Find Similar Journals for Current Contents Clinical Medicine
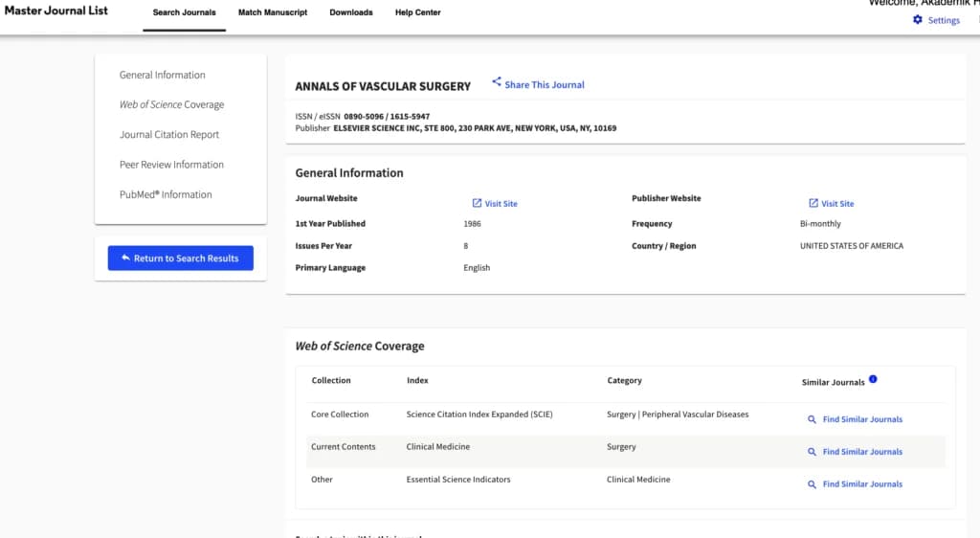 862,452
